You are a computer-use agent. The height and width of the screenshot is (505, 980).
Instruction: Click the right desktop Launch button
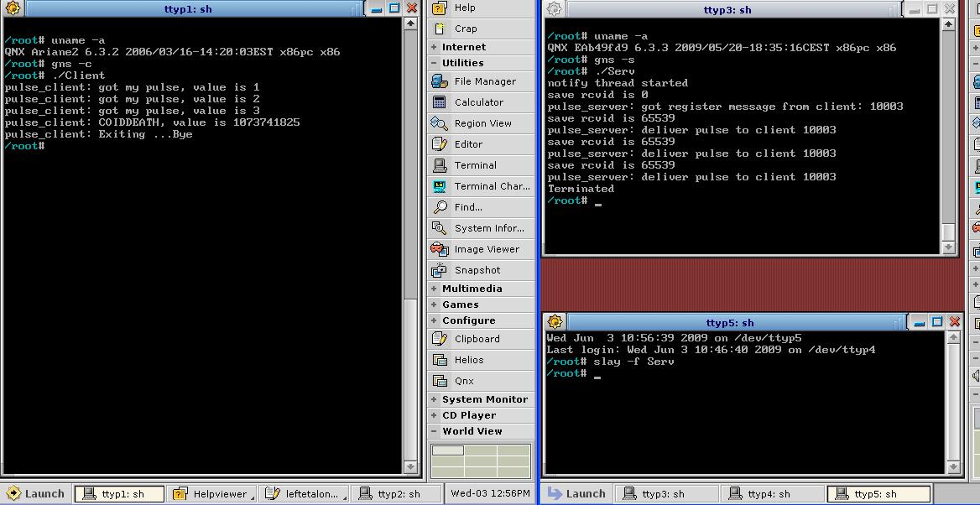click(x=576, y=494)
